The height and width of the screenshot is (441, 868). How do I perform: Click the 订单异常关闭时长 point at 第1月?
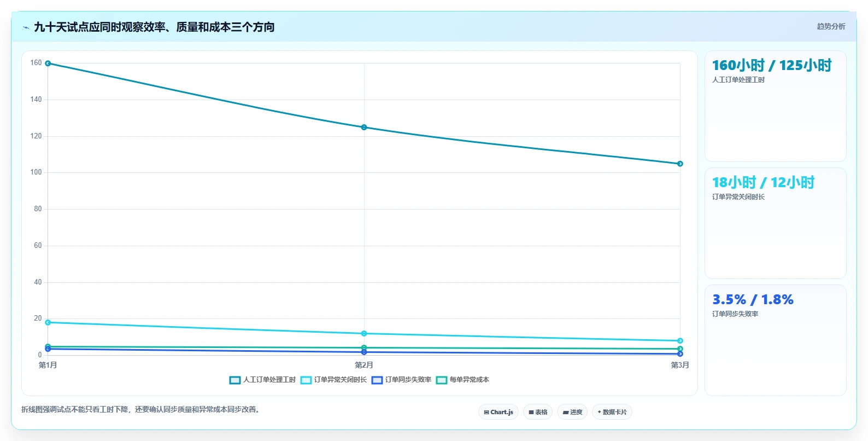point(48,322)
